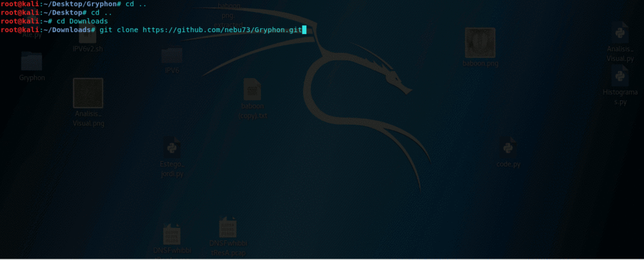
Task: Select the baboon (copy).txt file icon
Action: [252, 90]
